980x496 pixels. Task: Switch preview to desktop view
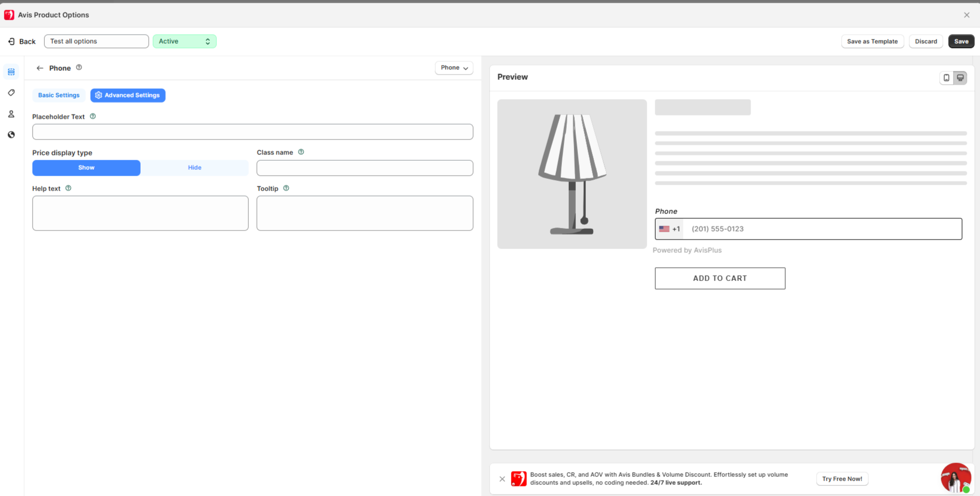point(960,78)
